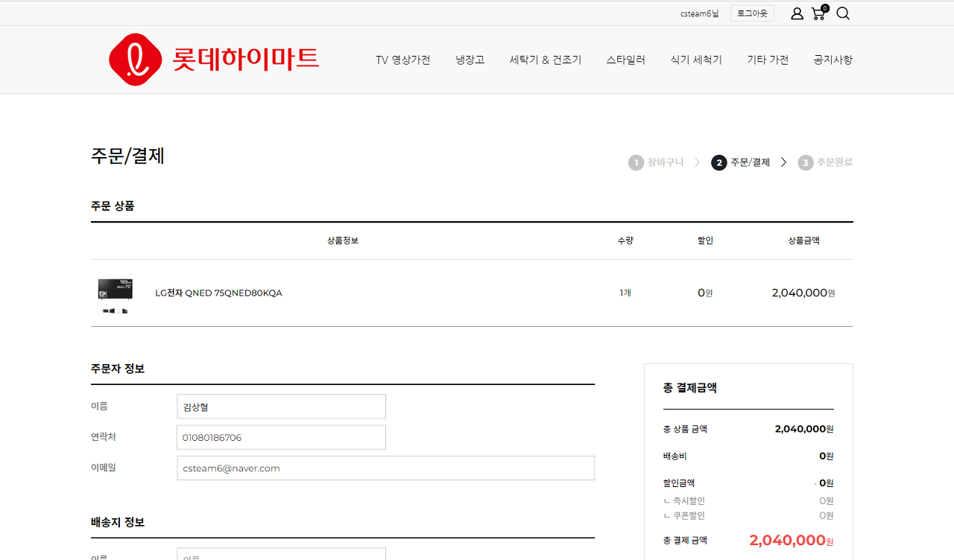Click the 상품정보 column header
The height and width of the screenshot is (560, 954).
tap(343, 241)
